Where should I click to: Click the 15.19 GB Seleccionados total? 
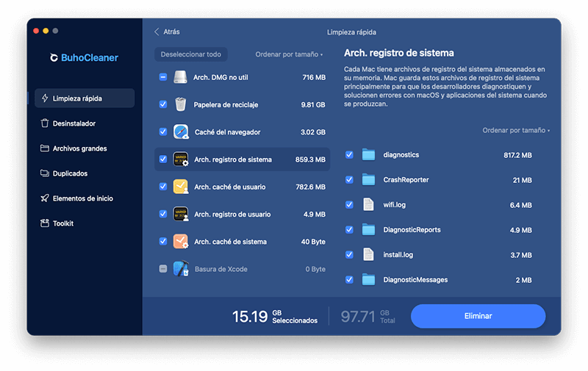tap(275, 317)
